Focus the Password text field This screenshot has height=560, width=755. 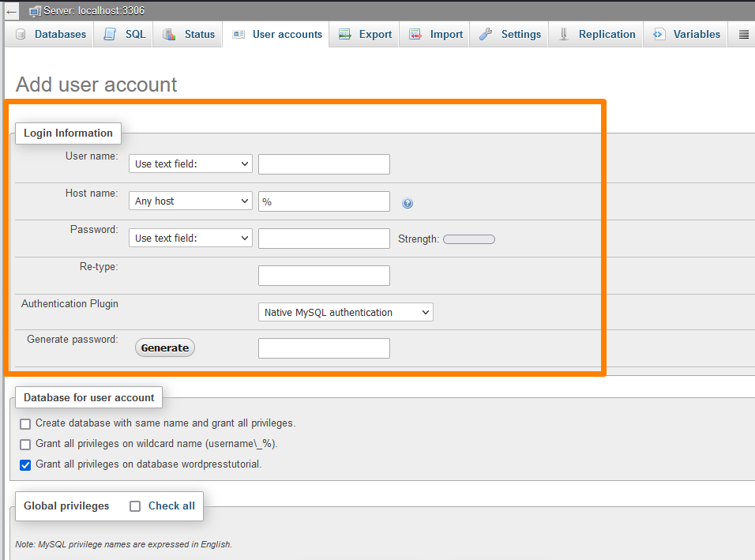[324, 239]
